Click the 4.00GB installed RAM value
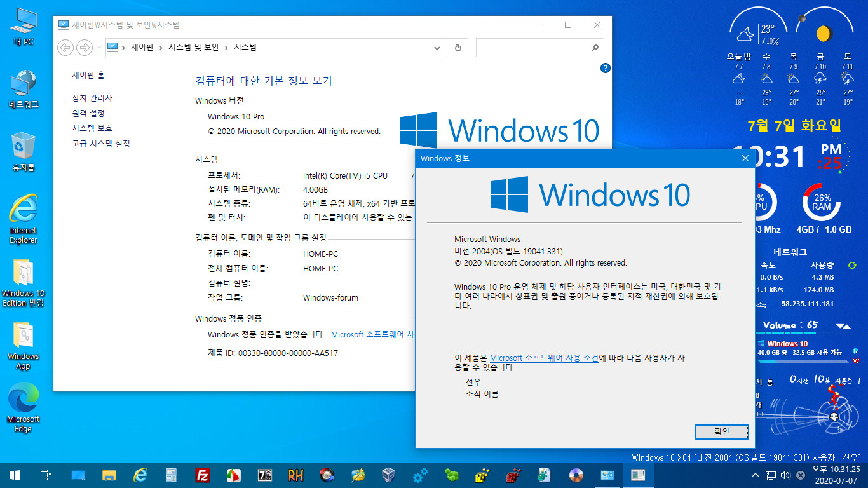This screenshot has width=868, height=488. pos(315,190)
